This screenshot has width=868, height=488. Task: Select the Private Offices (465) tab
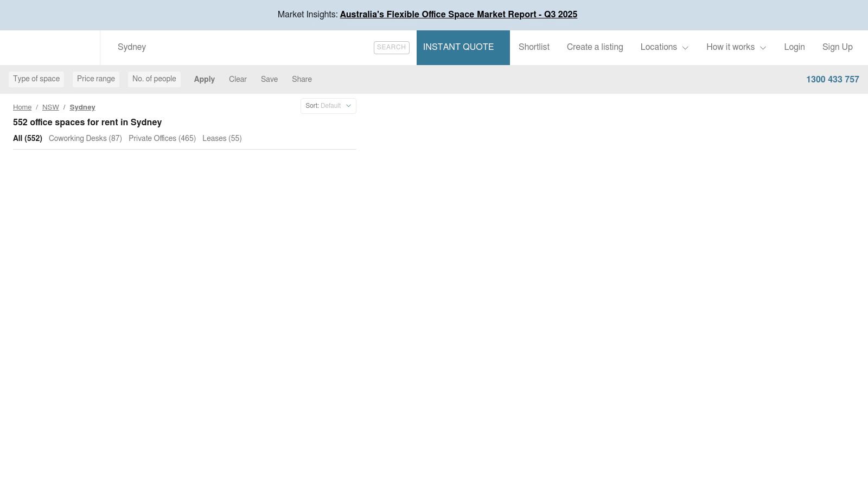[162, 138]
